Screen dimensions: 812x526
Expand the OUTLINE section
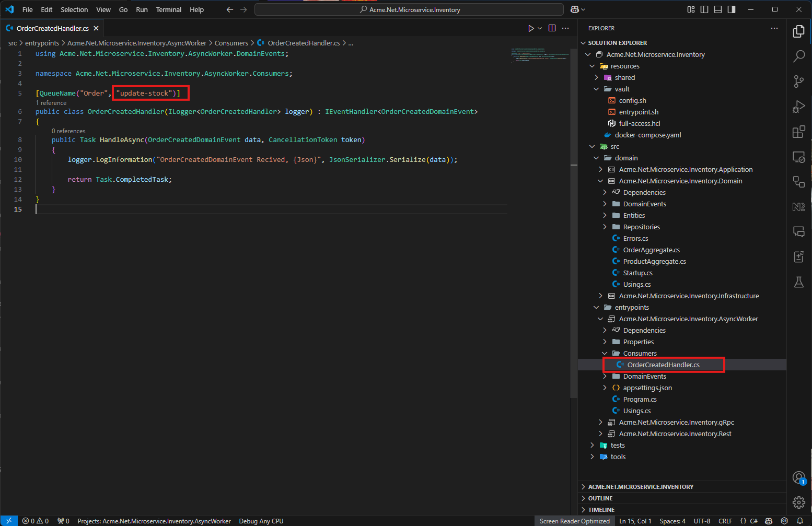coord(600,498)
